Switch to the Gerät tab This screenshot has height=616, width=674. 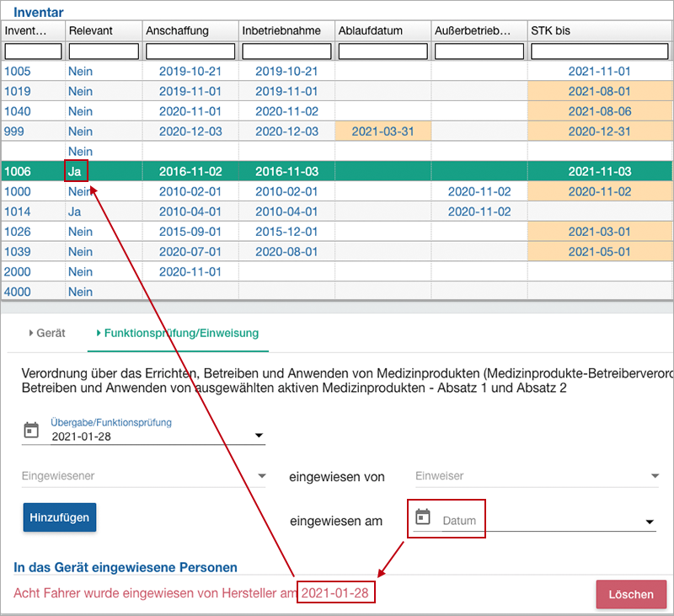[47, 333]
